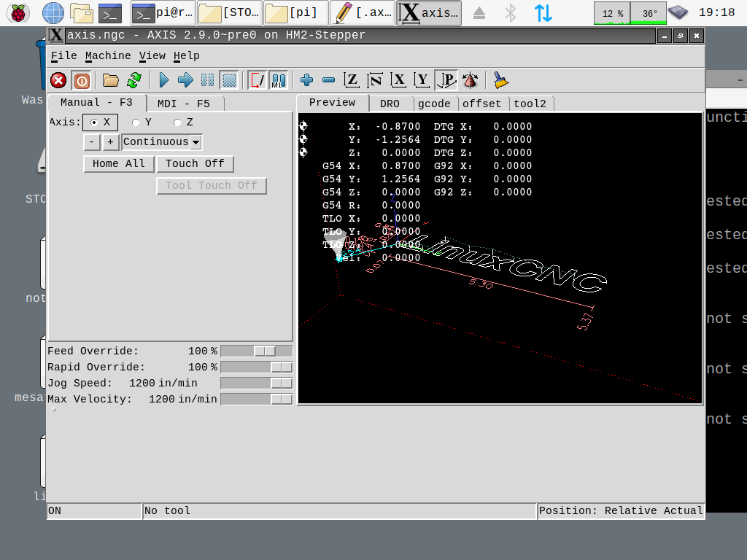Image resolution: width=747 pixels, height=560 pixels.
Task: Open the Bluetooth tray icon
Action: pos(511,13)
